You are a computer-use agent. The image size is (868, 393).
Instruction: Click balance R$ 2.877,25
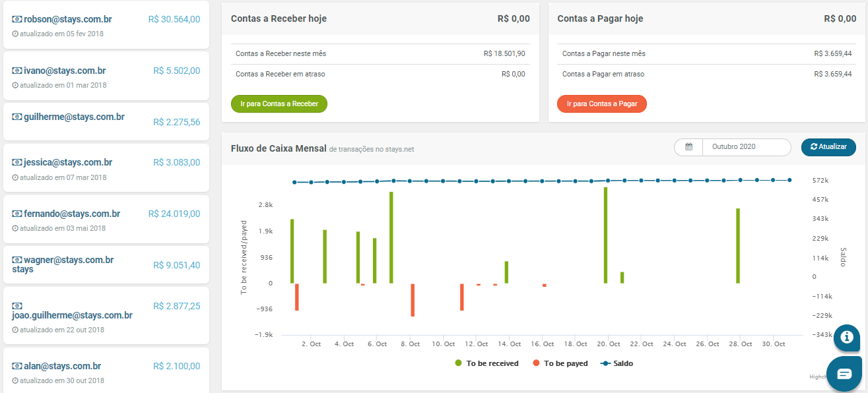177,307
